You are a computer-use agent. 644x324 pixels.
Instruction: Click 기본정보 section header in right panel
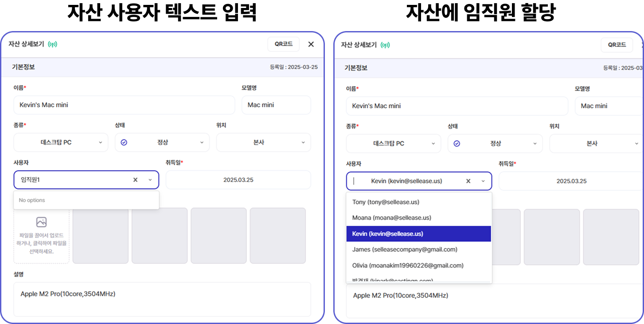(x=356, y=68)
